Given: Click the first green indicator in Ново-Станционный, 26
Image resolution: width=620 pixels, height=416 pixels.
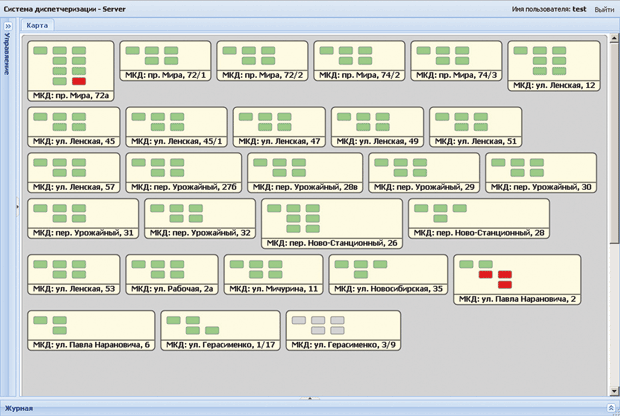Looking at the screenshot, I should pyautogui.click(x=274, y=208).
